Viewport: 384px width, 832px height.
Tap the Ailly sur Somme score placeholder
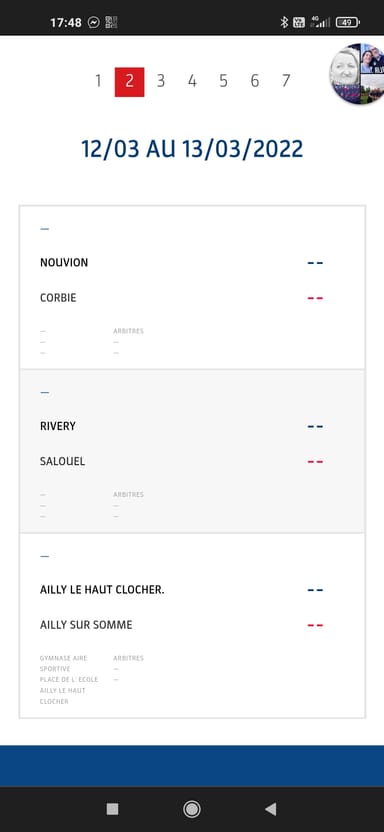315,626
